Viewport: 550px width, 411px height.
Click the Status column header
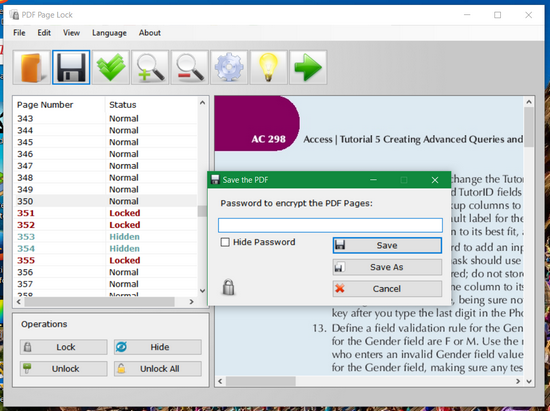pos(151,105)
